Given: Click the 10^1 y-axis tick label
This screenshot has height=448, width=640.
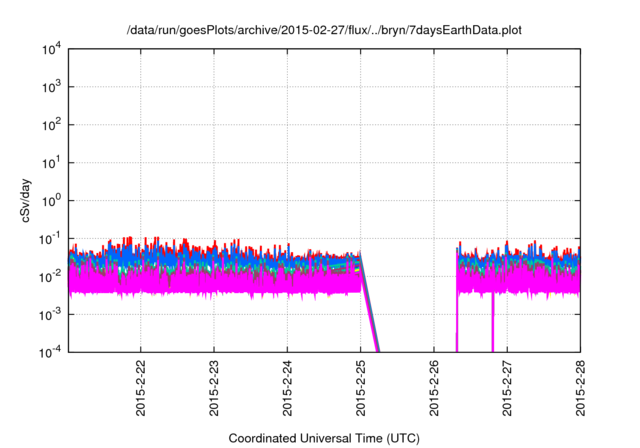Looking at the screenshot, I should [x=51, y=163].
